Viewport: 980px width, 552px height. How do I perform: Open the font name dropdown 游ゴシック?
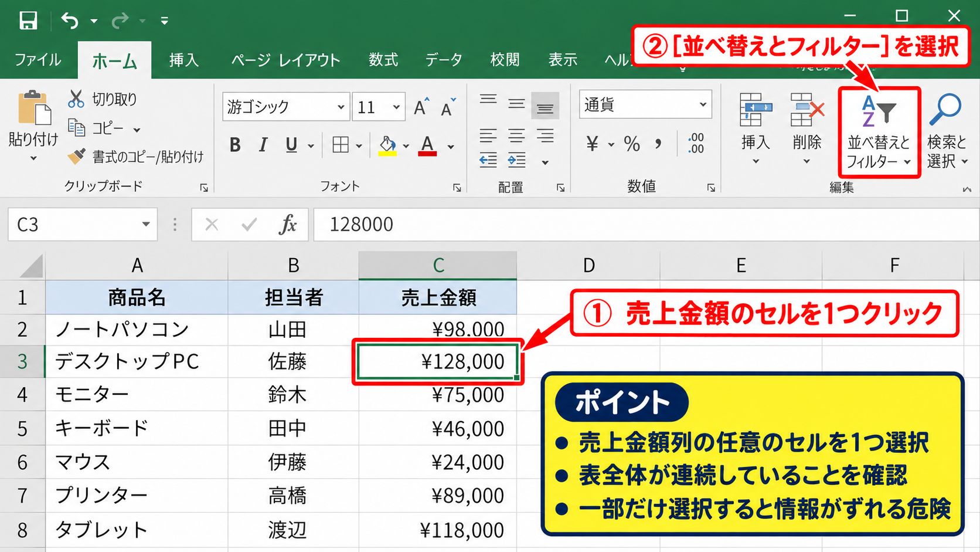[x=341, y=107]
